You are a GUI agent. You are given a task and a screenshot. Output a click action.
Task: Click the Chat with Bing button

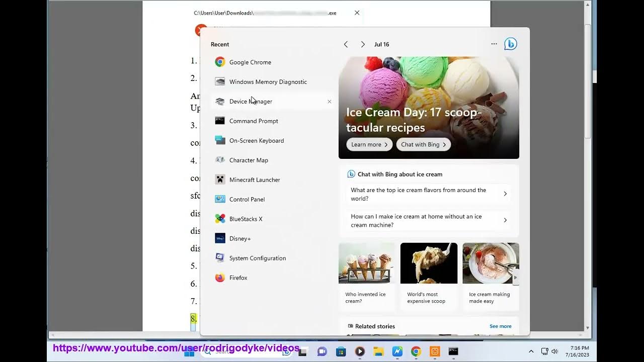424,144
